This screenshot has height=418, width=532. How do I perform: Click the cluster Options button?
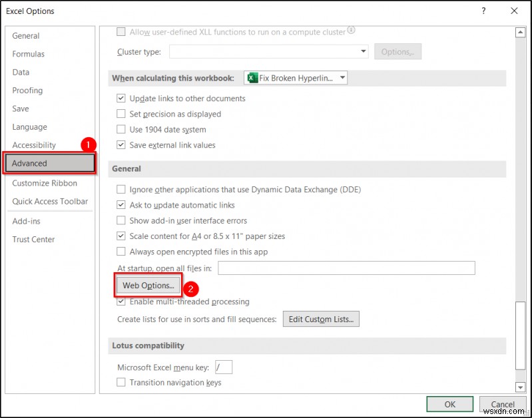coord(398,51)
